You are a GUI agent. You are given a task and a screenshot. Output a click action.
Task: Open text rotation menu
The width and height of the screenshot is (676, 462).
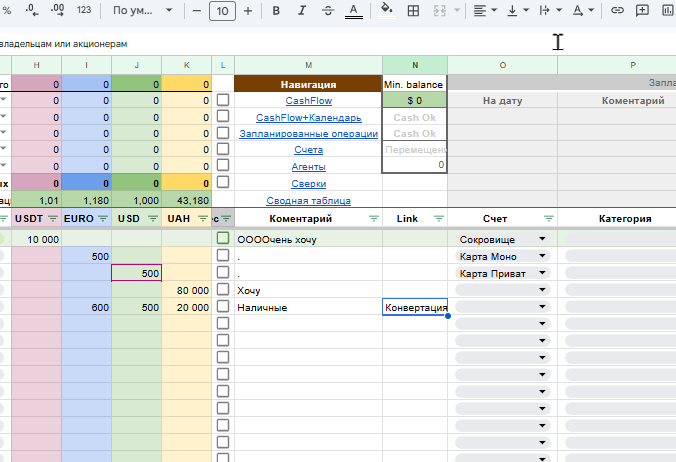click(x=583, y=10)
